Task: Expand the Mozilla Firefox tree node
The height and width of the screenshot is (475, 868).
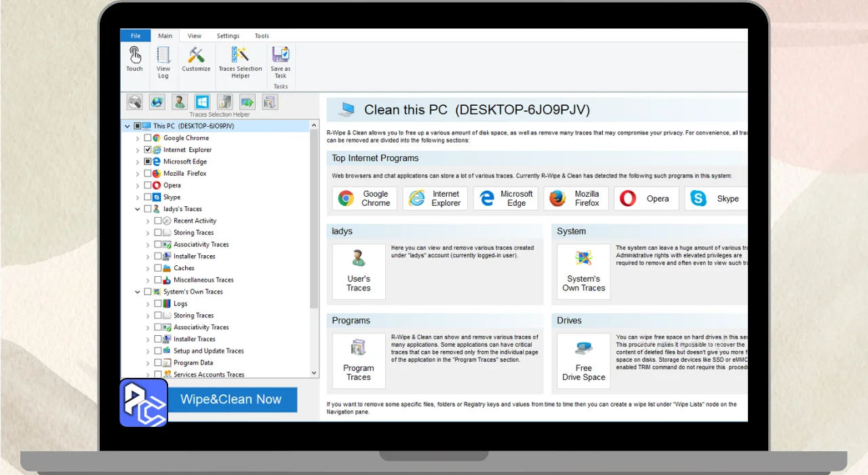Action: (138, 174)
